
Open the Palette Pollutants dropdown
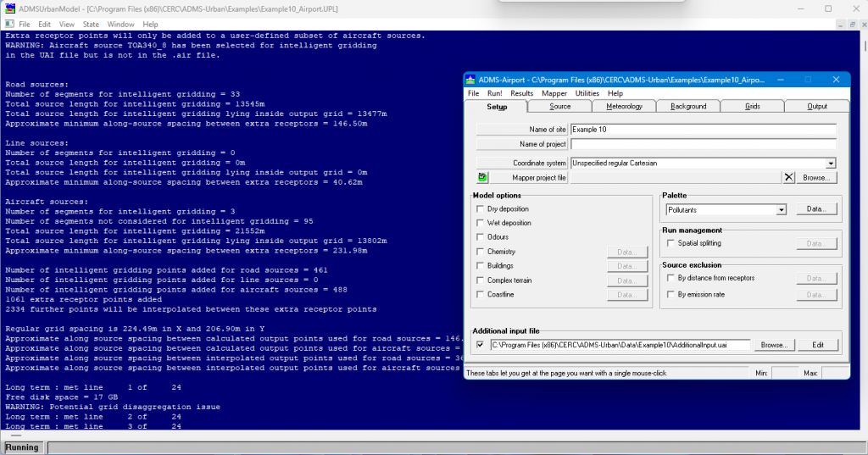click(781, 210)
